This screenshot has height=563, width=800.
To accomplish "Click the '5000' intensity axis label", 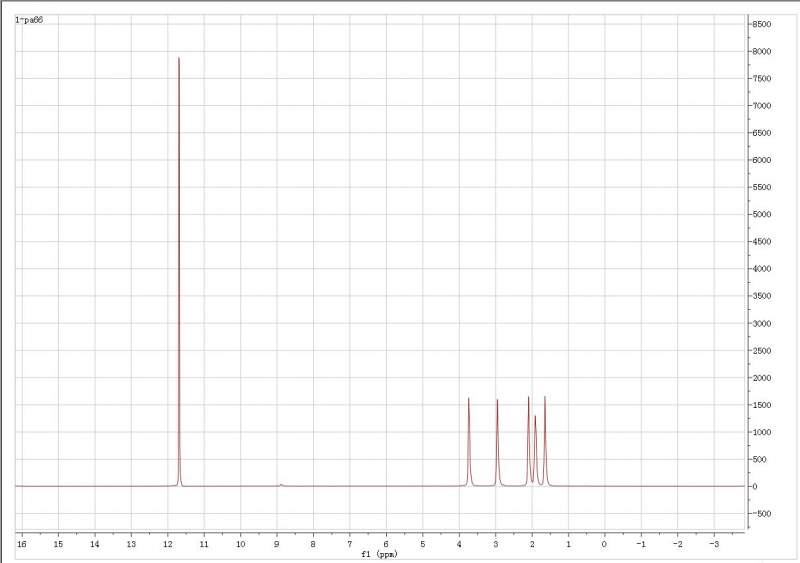I will [762, 214].
